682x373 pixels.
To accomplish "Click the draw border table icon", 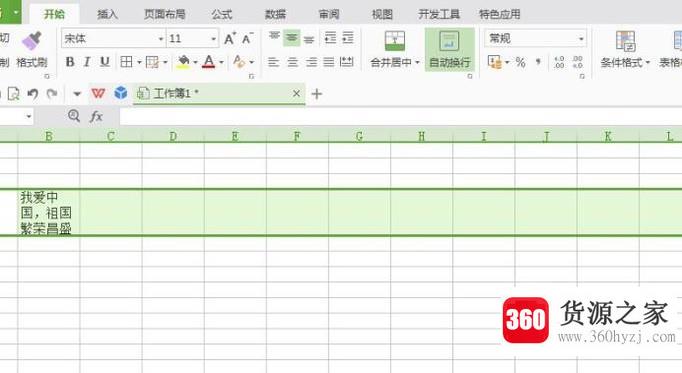I will [x=152, y=62].
